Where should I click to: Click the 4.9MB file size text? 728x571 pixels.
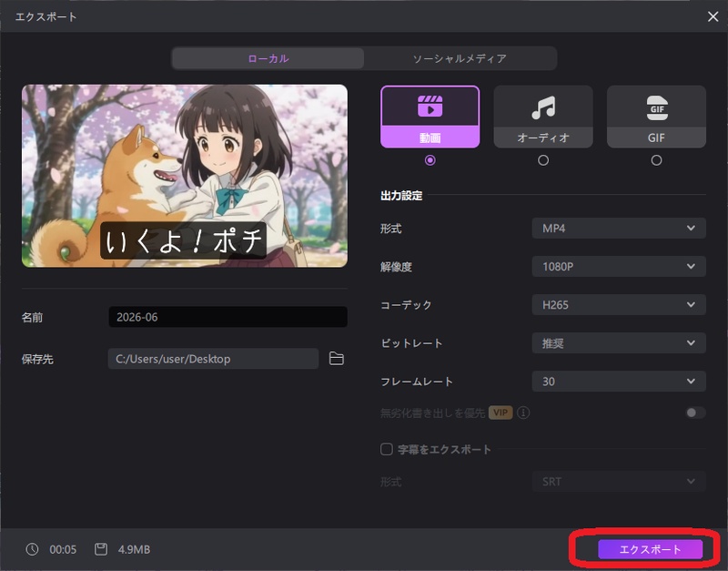(x=134, y=550)
